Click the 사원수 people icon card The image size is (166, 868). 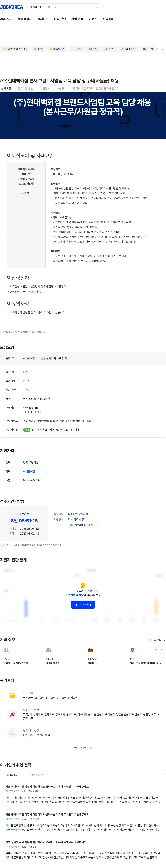tap(20, 656)
